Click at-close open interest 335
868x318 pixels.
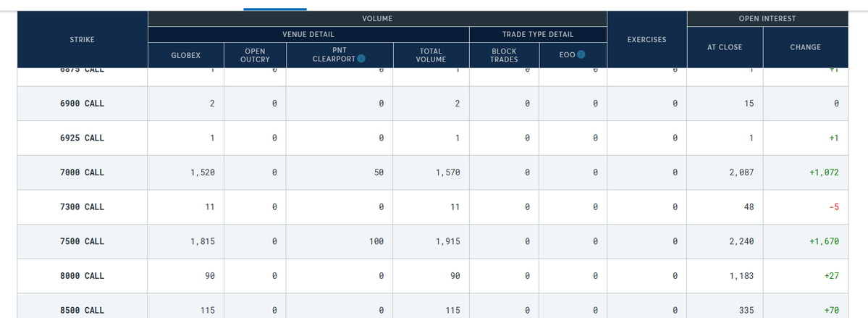746,310
